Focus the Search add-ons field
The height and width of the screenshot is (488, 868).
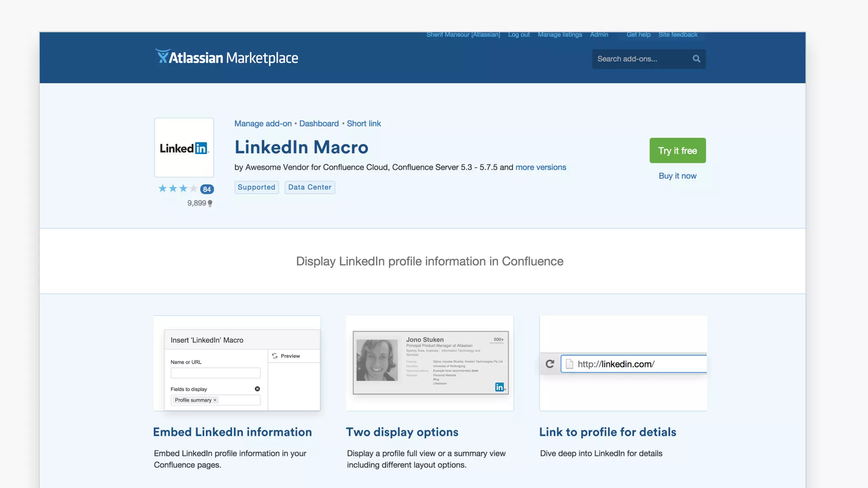tap(640, 59)
